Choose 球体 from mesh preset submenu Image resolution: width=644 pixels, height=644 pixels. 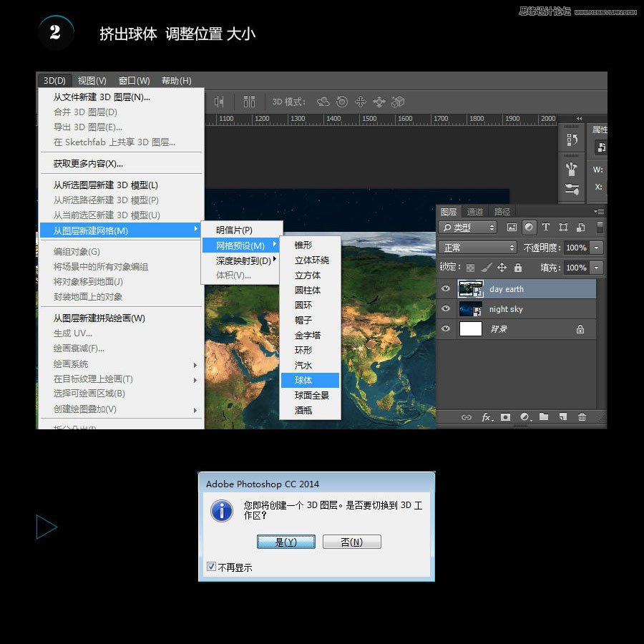click(303, 380)
